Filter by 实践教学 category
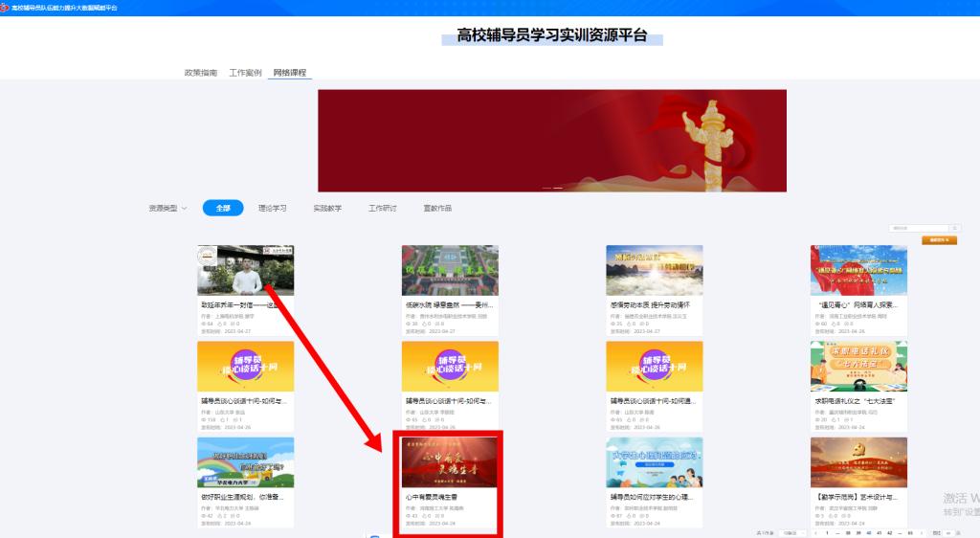 [327, 208]
